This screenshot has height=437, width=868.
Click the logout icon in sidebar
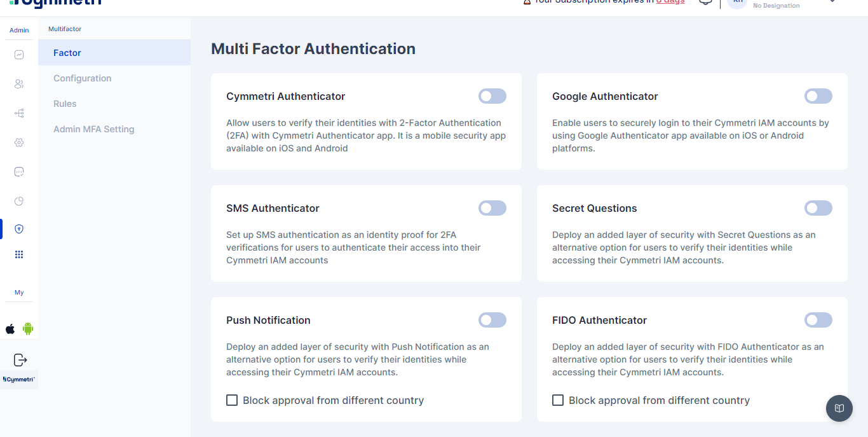click(x=20, y=360)
